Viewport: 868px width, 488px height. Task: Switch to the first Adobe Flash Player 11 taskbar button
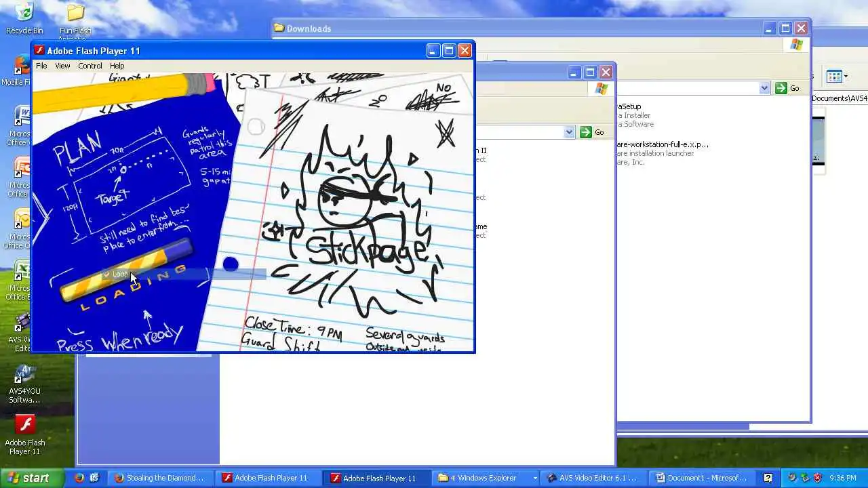(x=268, y=478)
